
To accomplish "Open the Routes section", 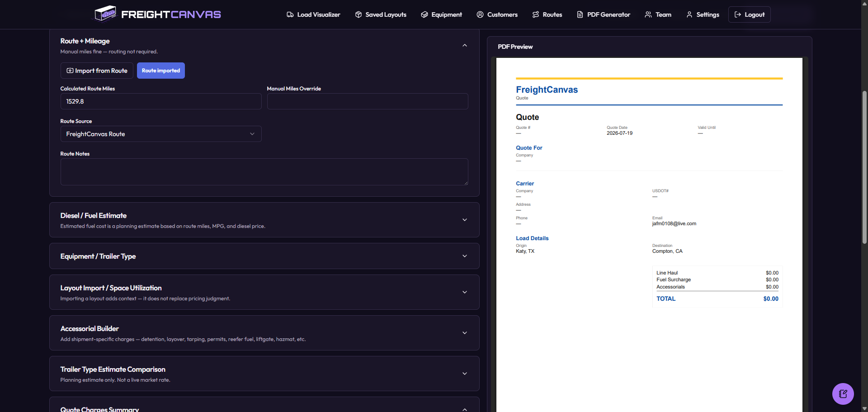I will pos(547,14).
